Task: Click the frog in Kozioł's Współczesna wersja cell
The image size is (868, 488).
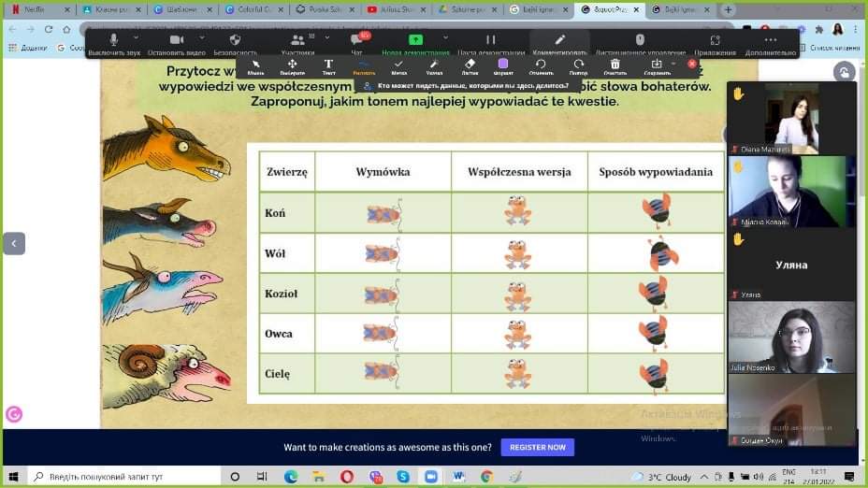Action: click(x=517, y=294)
